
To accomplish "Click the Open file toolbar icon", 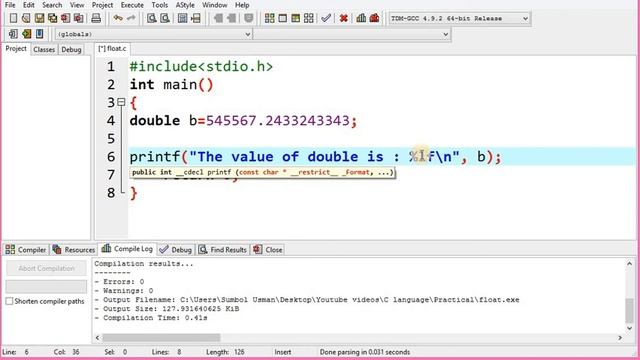I will [26, 18].
